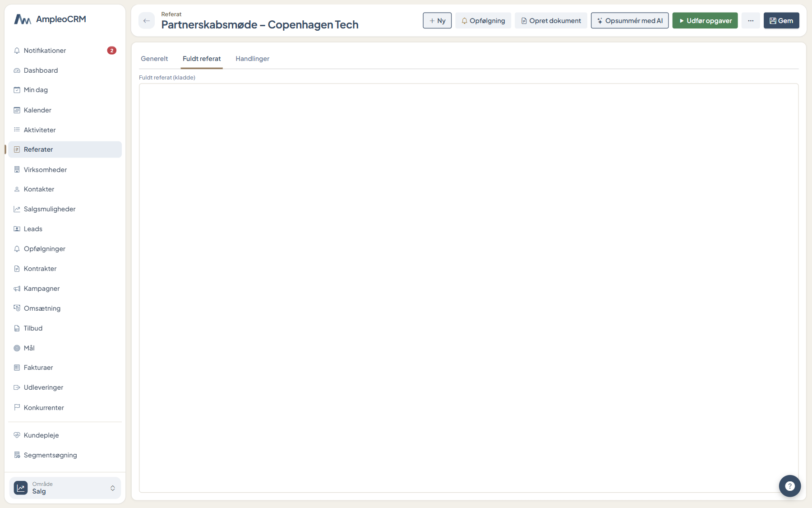The image size is (812, 508).
Task: Click the Min dag calendar-check icon
Action: tap(17, 90)
